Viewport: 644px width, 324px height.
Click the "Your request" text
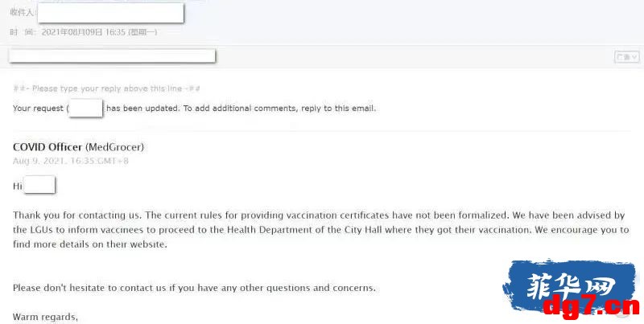click(x=38, y=109)
